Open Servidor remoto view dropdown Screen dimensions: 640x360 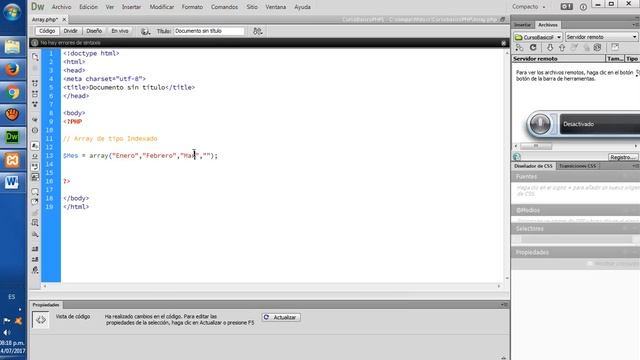click(x=602, y=37)
